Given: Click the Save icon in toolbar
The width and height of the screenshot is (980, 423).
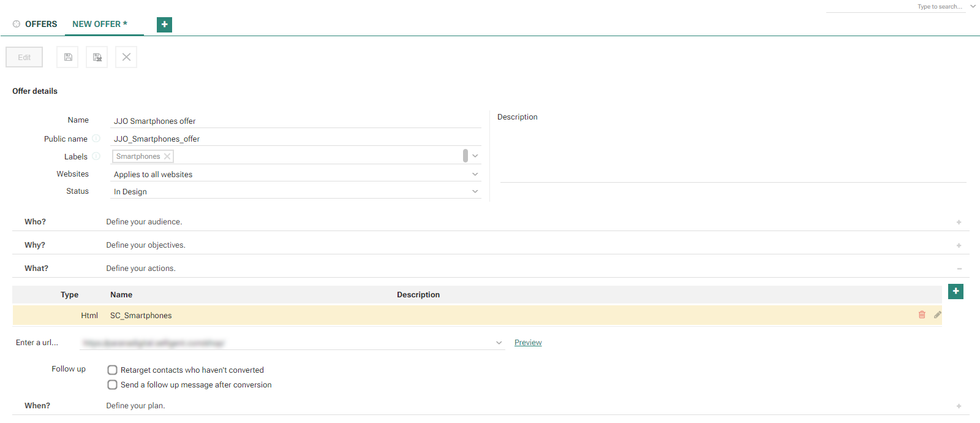Looking at the screenshot, I should (x=68, y=57).
